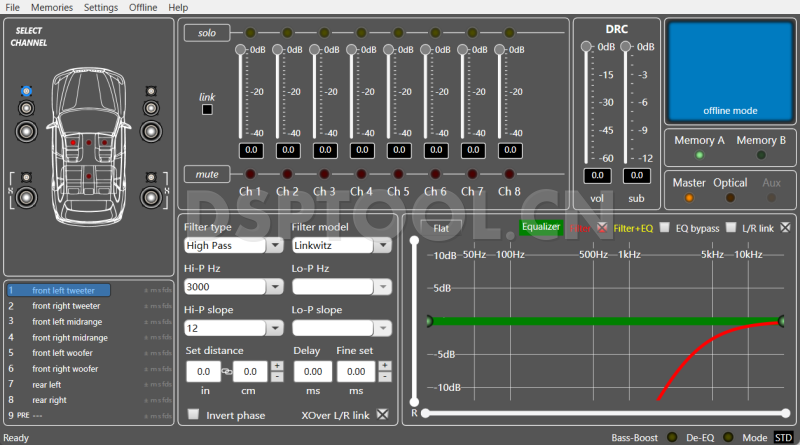The height and width of the screenshot is (445, 800).
Task: Select the front left tweeter speaker icon
Action: coord(26,92)
